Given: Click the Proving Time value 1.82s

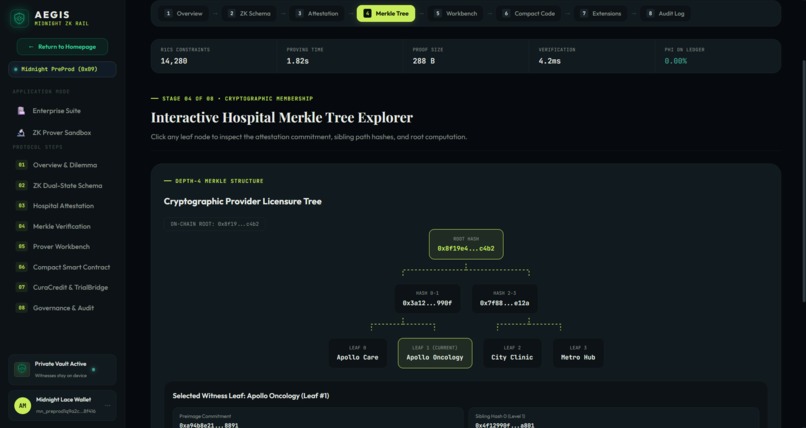Looking at the screenshot, I should [x=298, y=61].
